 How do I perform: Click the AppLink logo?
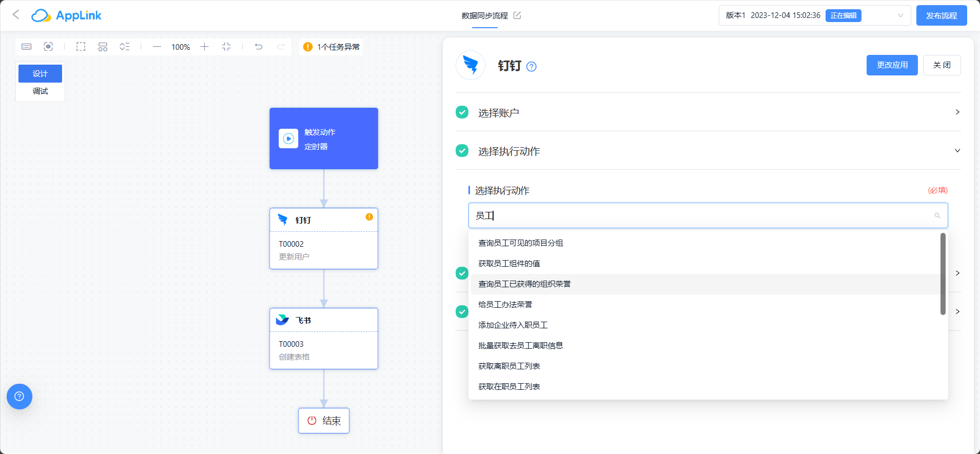(x=66, y=15)
